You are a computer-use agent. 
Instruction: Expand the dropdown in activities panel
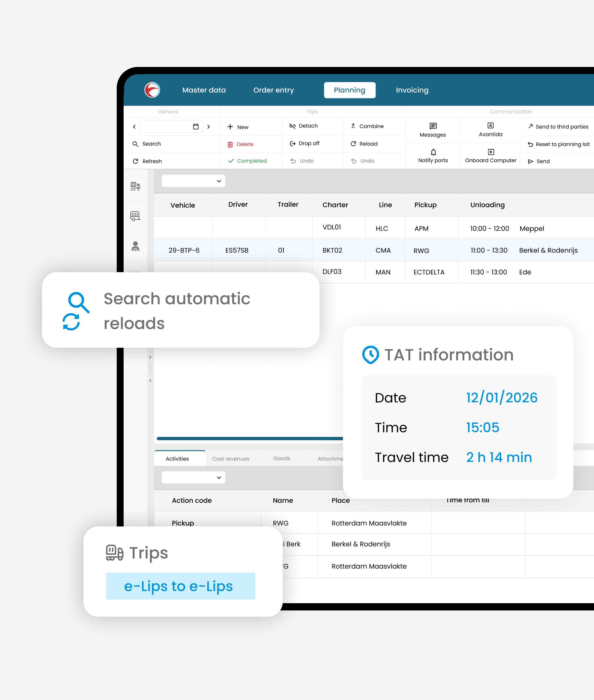[x=193, y=478]
